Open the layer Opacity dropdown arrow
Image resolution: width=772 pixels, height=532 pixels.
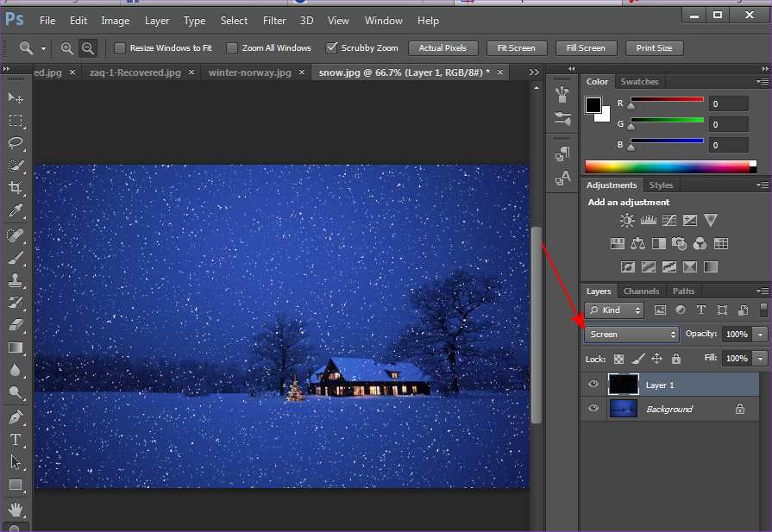[760, 334]
